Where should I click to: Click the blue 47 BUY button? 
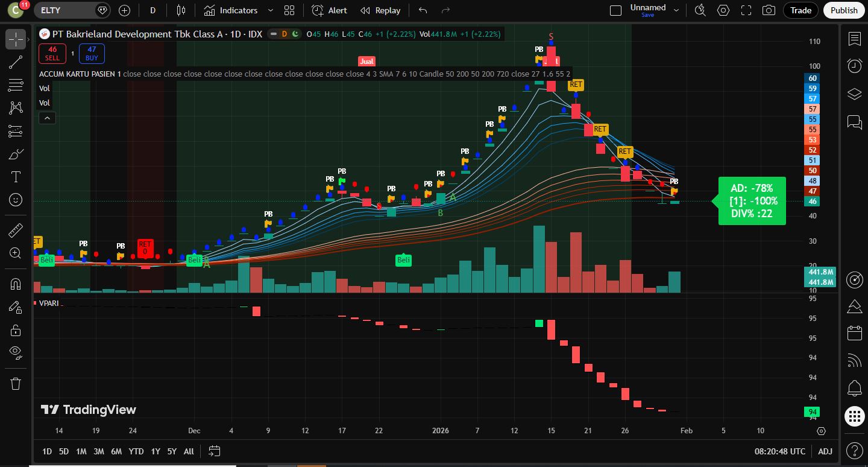[92, 54]
